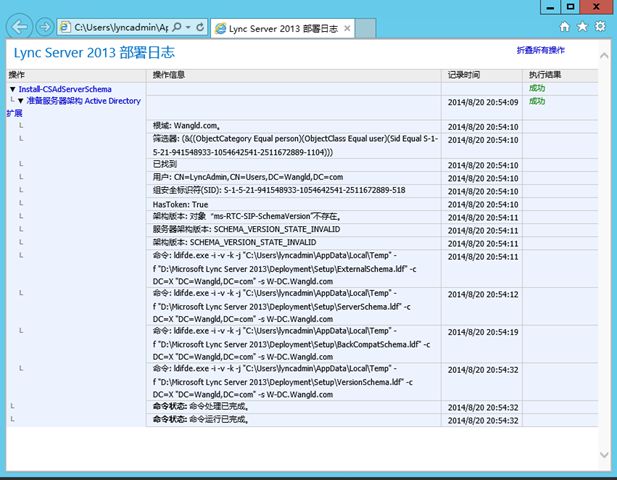Open the browser Home icon
This screenshot has height=480, width=617.
tap(564, 26)
